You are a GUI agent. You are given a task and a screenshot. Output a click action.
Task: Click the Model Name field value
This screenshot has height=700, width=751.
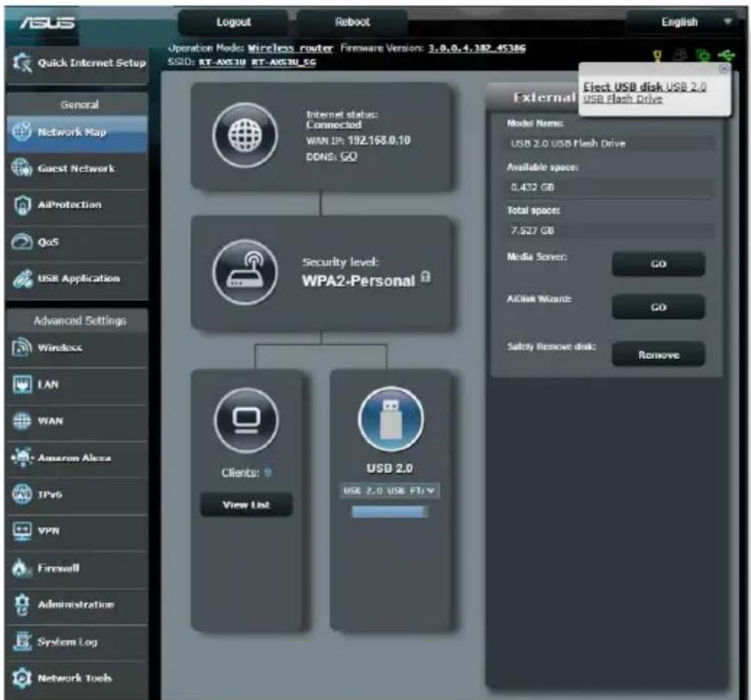(611, 143)
